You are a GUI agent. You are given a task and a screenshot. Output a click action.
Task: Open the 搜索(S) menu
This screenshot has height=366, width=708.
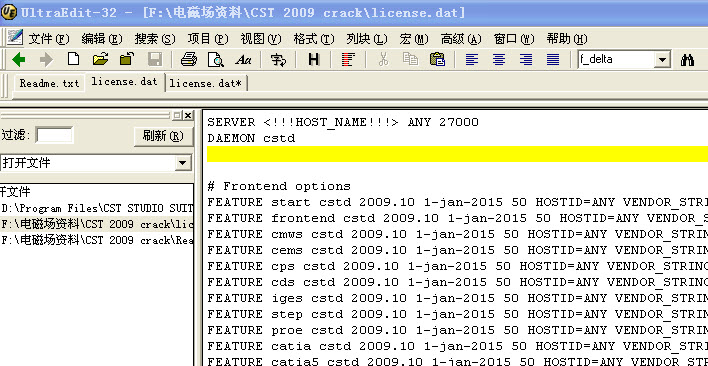(154, 39)
